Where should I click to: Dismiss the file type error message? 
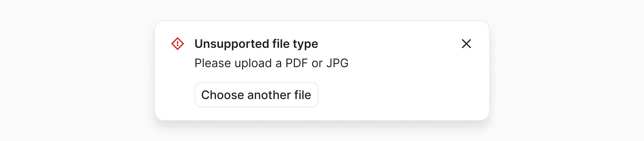click(x=466, y=44)
